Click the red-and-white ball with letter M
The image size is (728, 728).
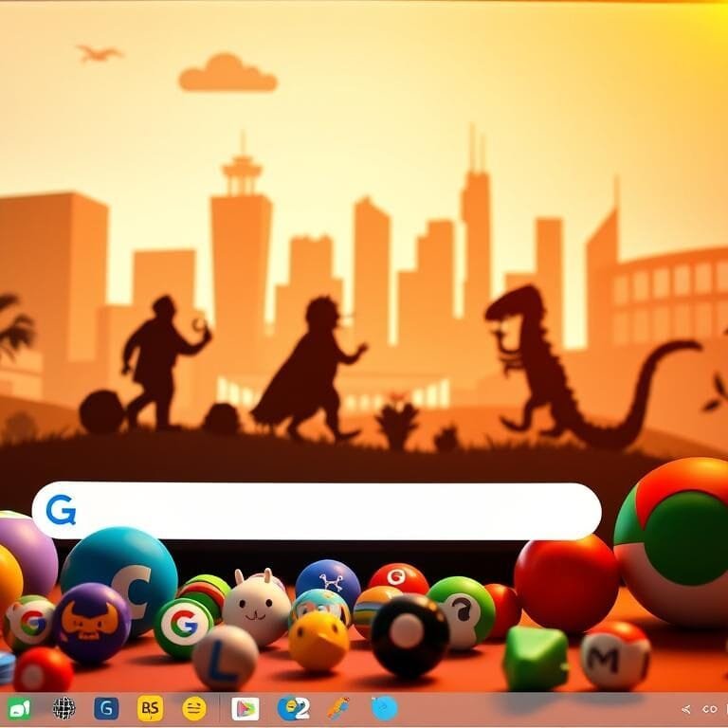click(x=615, y=655)
